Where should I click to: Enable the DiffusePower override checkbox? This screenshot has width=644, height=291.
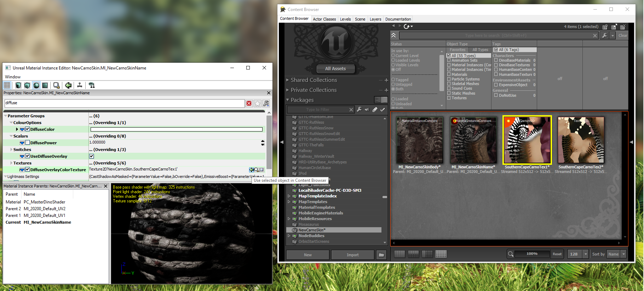(x=27, y=142)
